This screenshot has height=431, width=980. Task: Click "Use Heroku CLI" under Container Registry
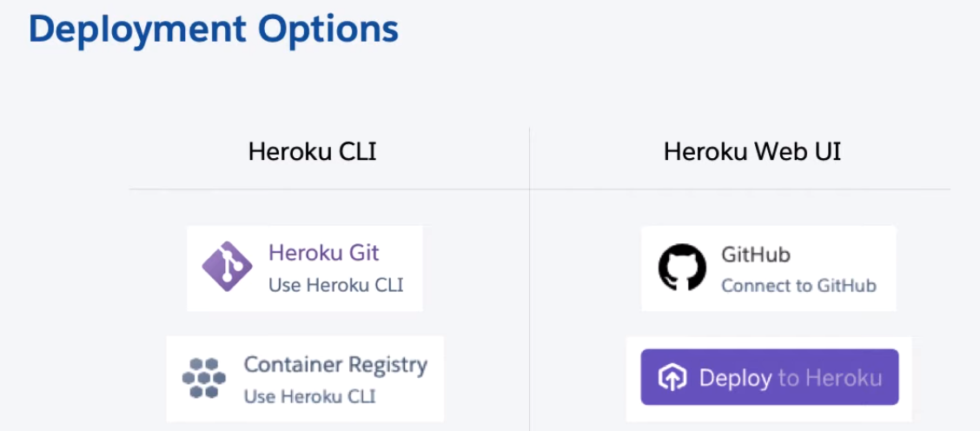pos(310,396)
